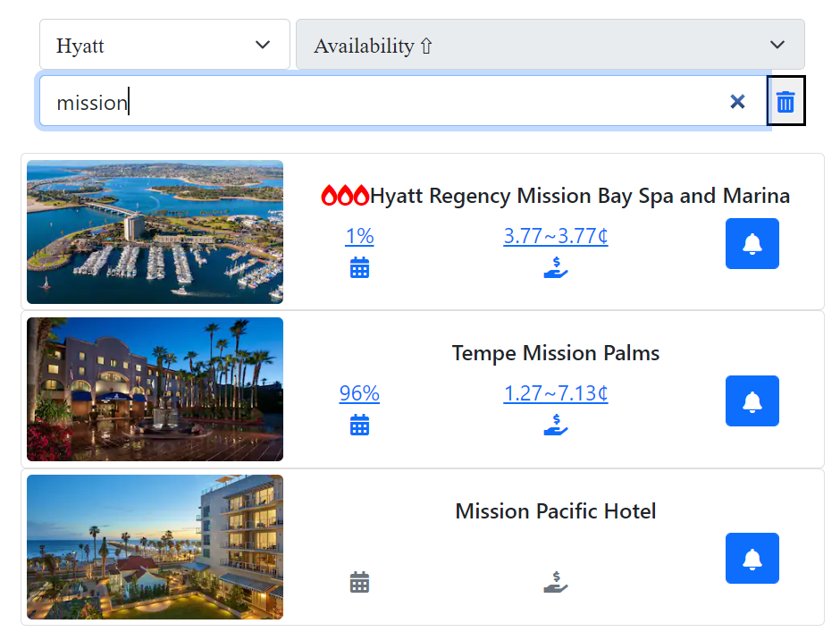
Task: Set bell alert for Tempe Mission Palms
Action: point(752,400)
